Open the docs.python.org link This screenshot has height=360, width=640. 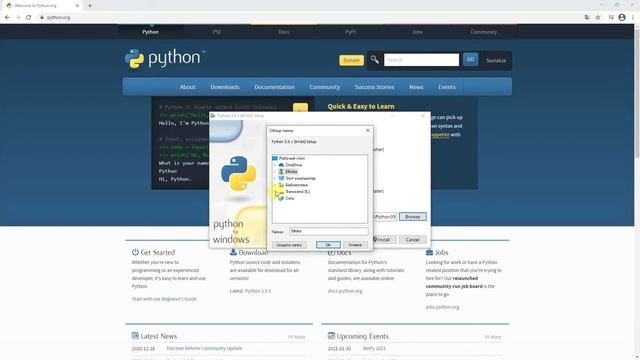point(345,291)
